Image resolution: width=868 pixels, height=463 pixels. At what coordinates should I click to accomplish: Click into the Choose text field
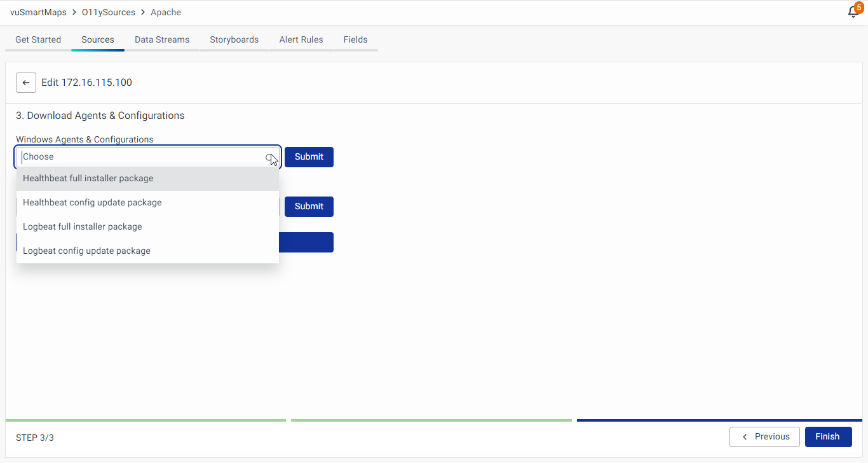tap(140, 157)
